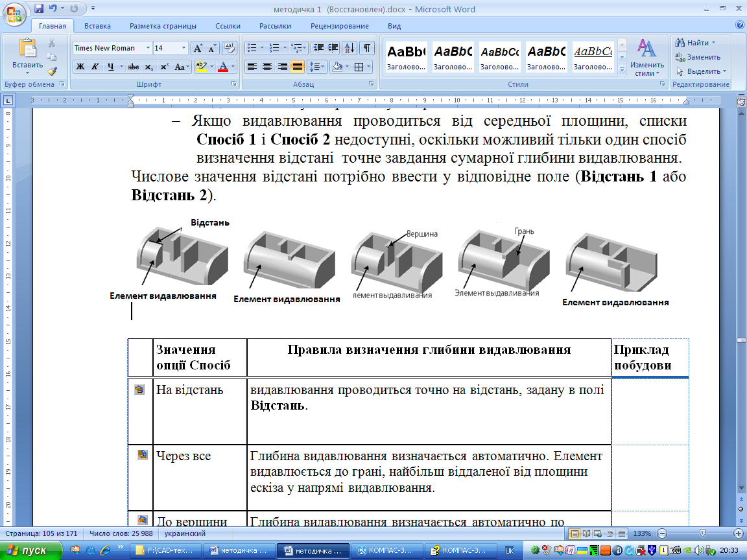The image size is (747, 560).
Task: Open the Windows пуск Start button
Action: 31,550
